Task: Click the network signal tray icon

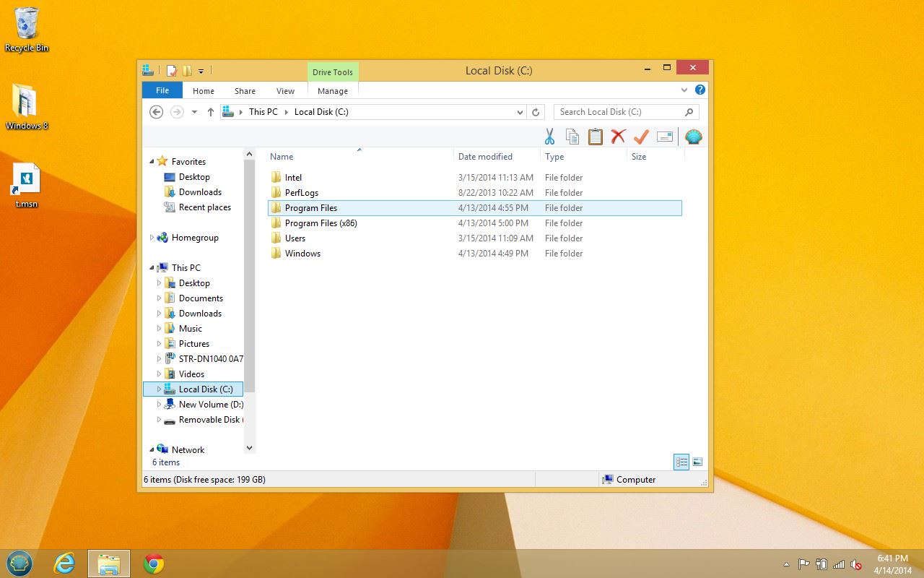Action: pyautogui.click(x=839, y=564)
